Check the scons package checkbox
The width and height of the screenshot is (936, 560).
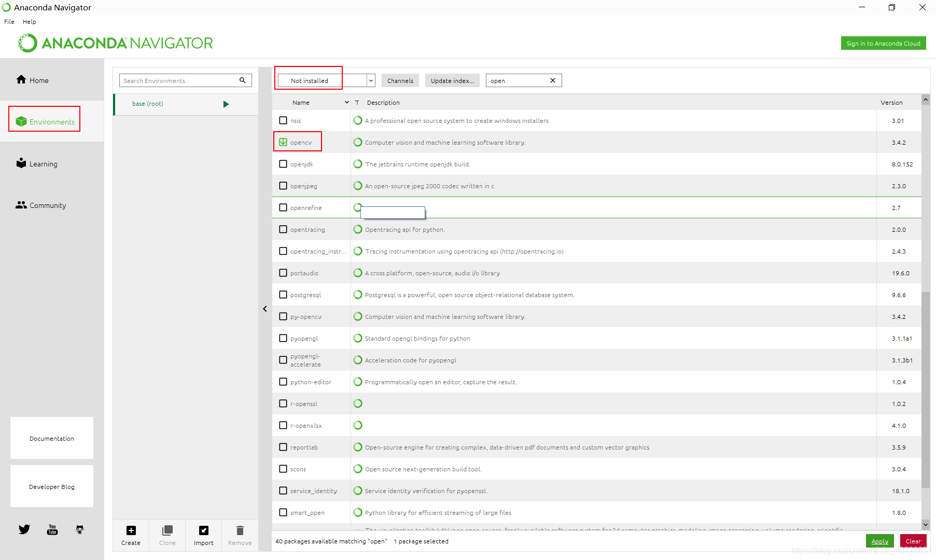283,469
